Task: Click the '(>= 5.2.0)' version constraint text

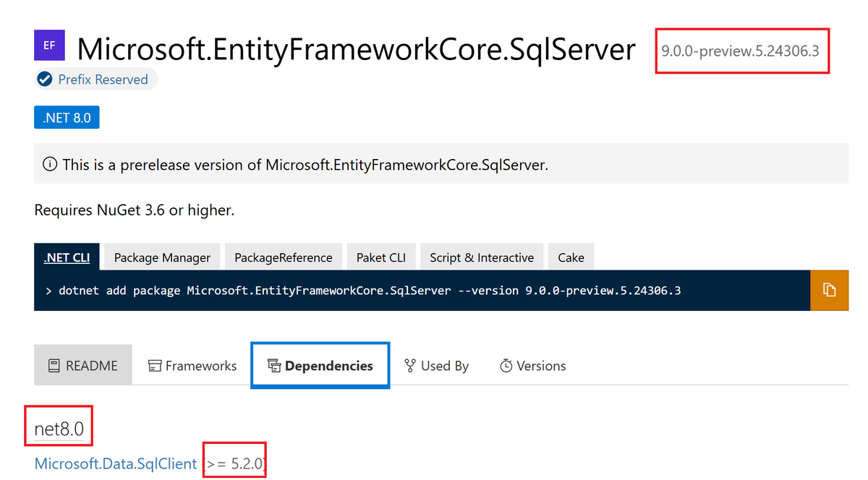Action: (234, 463)
